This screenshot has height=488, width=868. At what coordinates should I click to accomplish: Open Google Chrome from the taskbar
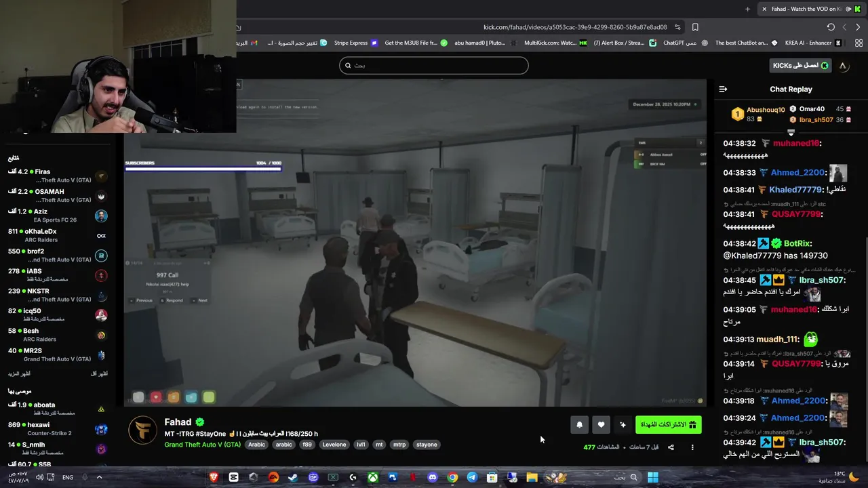452,477
